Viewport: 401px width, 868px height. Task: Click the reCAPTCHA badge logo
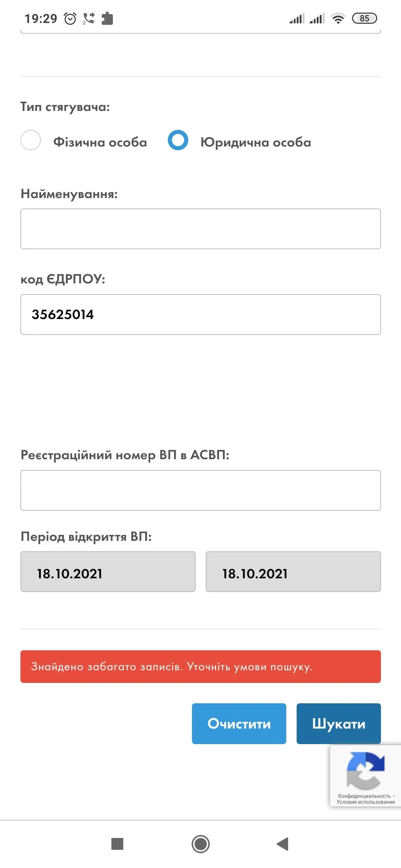[365, 770]
